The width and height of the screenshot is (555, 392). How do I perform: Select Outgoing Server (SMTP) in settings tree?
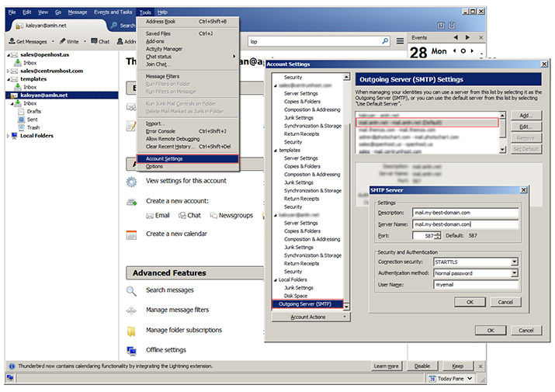point(307,304)
